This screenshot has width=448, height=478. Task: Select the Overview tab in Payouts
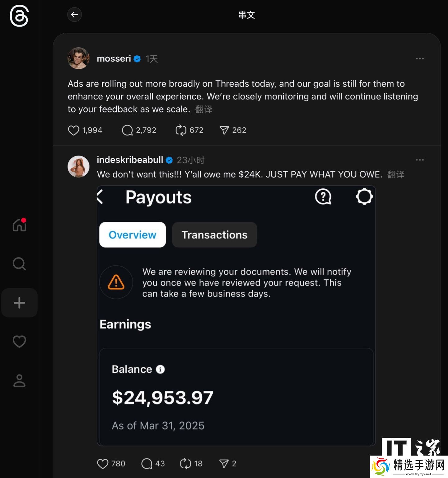click(x=133, y=235)
